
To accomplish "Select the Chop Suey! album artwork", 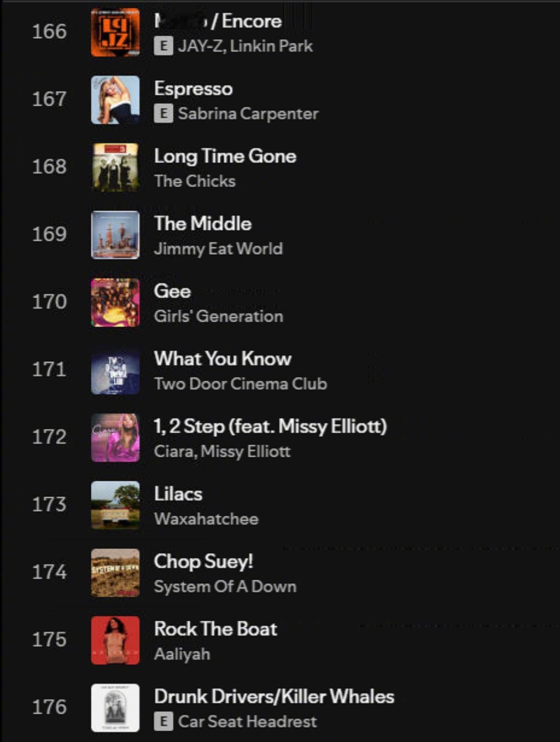I will 115,573.
